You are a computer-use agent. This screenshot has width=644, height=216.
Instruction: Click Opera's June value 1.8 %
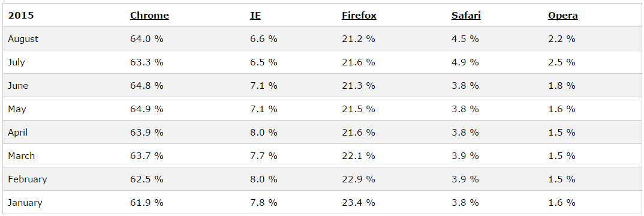pos(561,86)
